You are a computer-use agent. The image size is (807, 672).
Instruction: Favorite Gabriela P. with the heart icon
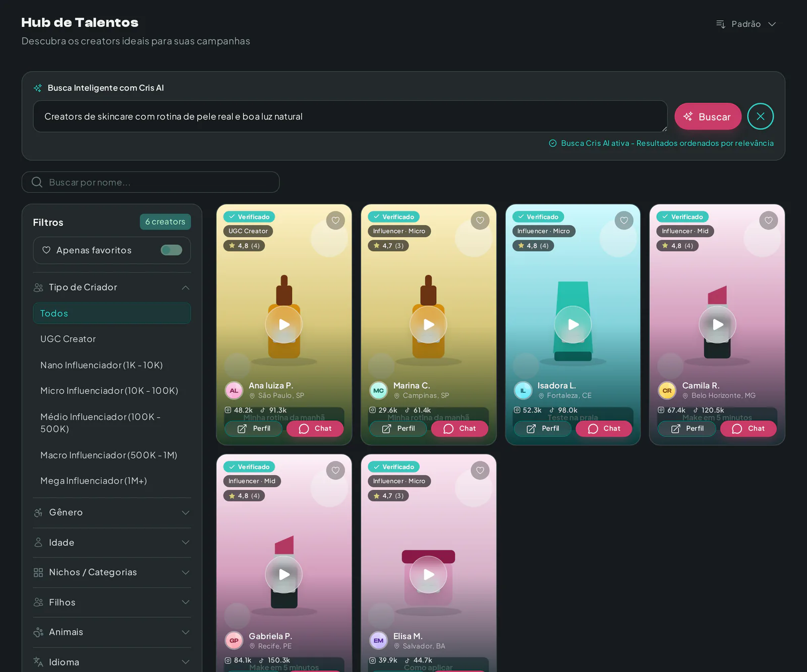point(335,470)
